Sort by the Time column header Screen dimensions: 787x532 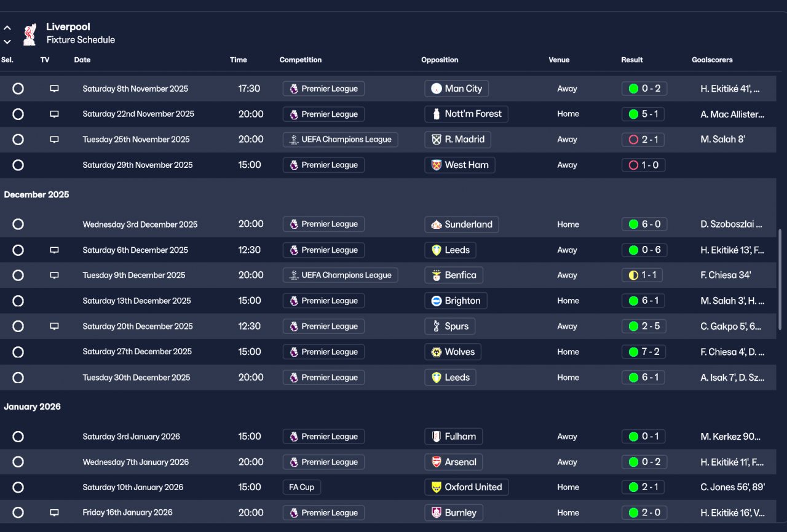pyautogui.click(x=239, y=60)
